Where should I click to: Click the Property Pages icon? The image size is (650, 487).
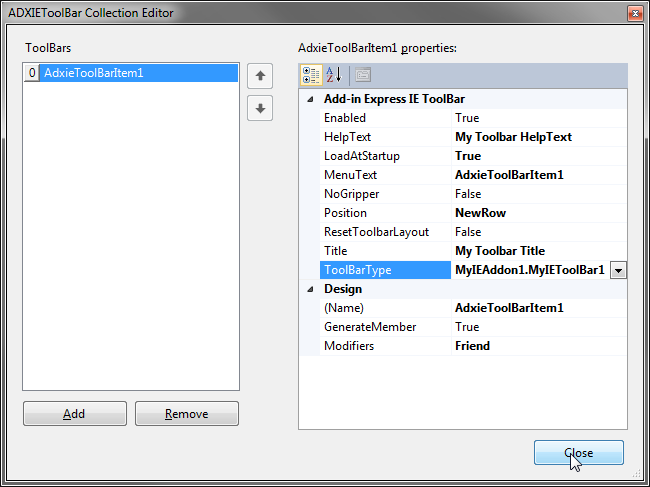click(x=362, y=75)
